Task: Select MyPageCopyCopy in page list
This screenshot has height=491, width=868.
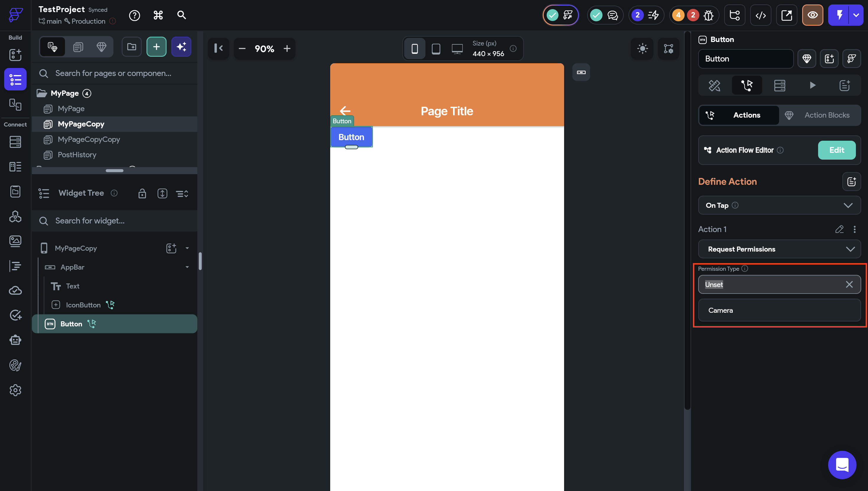Action: coord(89,139)
